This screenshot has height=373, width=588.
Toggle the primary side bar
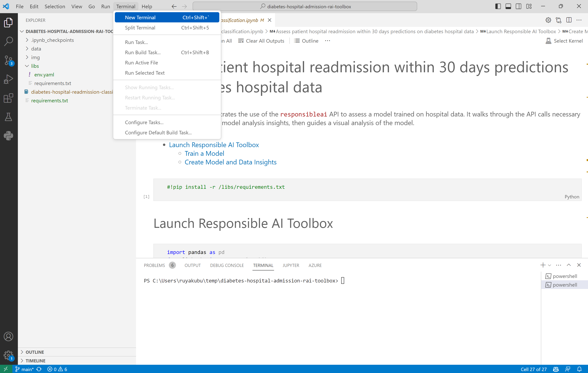498,6
